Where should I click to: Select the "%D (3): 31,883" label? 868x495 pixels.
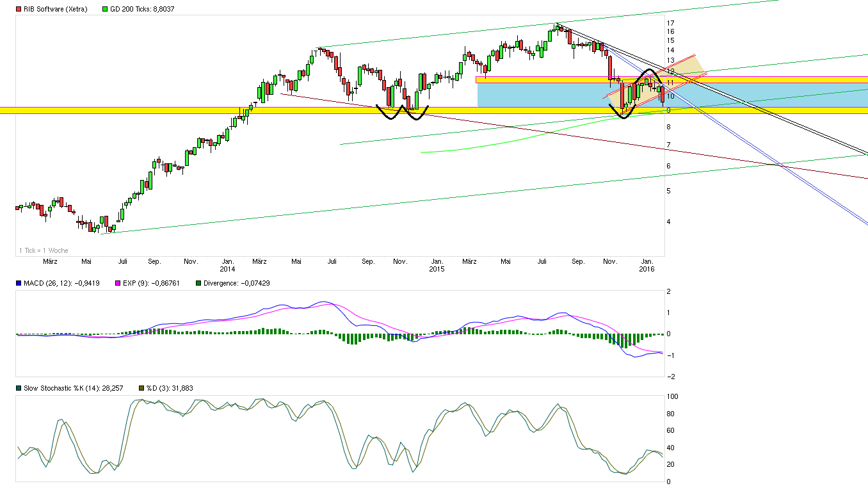coord(170,388)
